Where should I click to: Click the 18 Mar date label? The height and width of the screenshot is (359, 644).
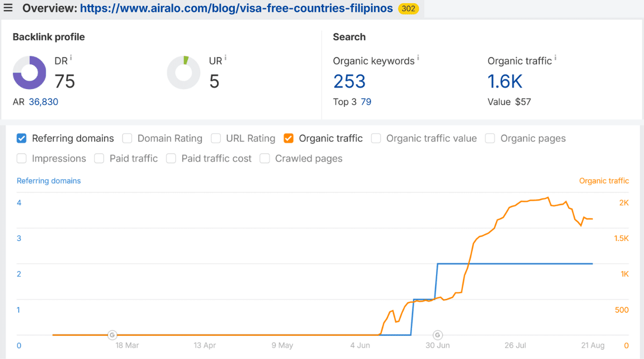[x=127, y=346]
